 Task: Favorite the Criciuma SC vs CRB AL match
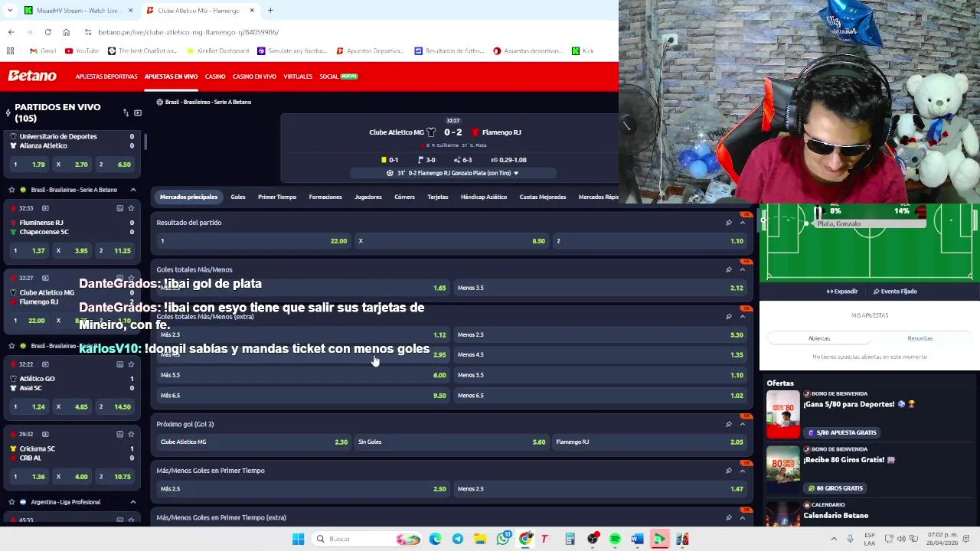(131, 434)
